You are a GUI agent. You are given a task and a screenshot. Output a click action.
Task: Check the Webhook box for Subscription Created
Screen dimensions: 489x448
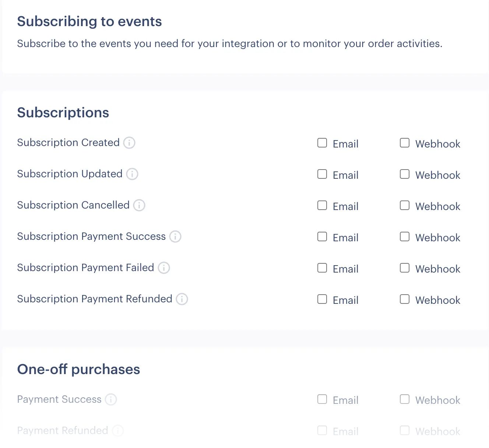[405, 143]
